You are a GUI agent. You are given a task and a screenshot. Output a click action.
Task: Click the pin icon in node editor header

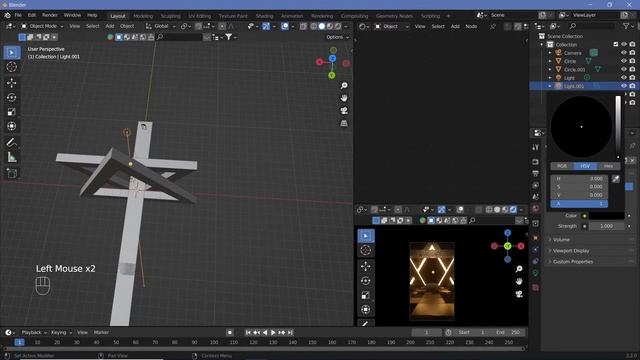[493, 26]
